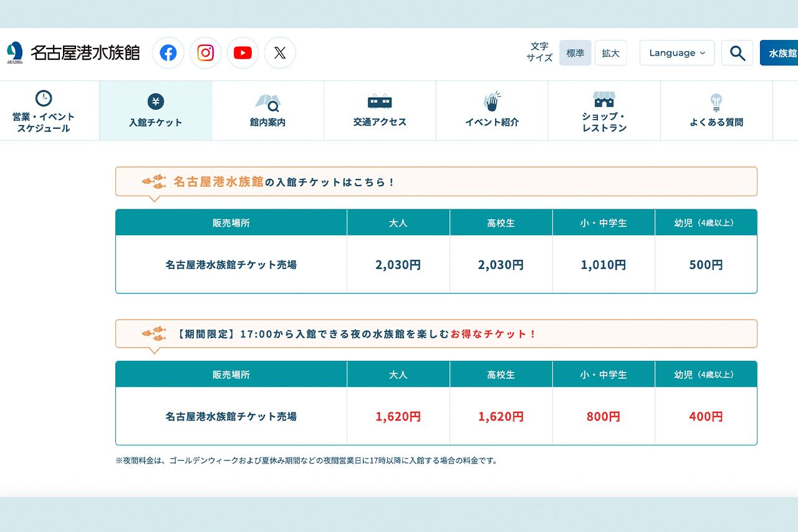Open the Language dropdown
Image resolution: width=798 pixels, height=532 pixels.
coord(677,53)
